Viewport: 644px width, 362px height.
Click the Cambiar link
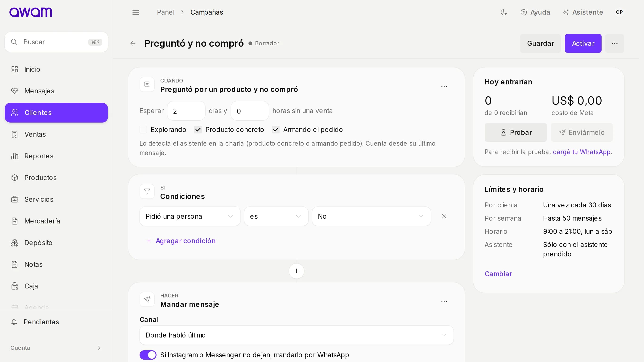tap(498, 274)
